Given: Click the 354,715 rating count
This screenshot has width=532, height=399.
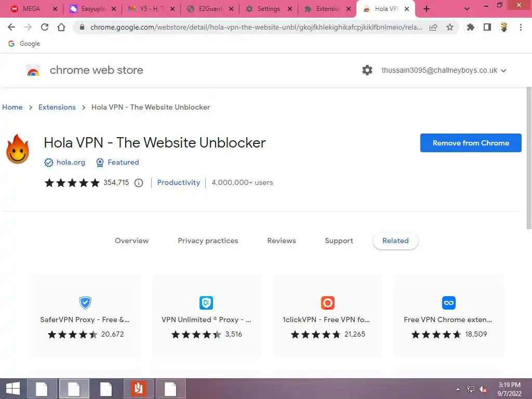Looking at the screenshot, I should coord(116,182).
